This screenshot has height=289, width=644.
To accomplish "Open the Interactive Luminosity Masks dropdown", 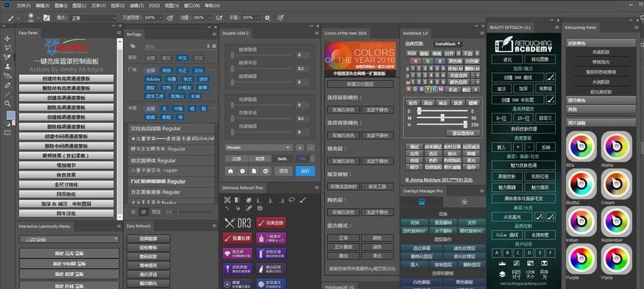I will tap(69, 239).
